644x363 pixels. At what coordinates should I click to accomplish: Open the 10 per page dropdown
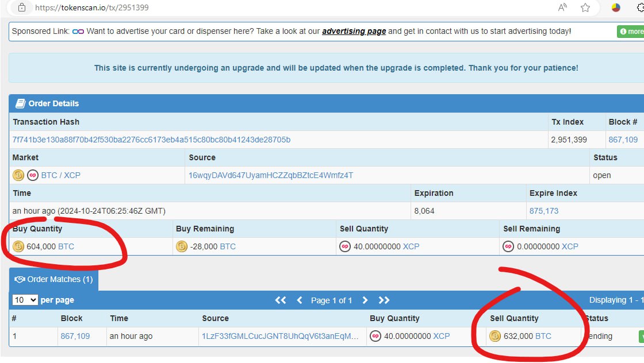click(25, 300)
